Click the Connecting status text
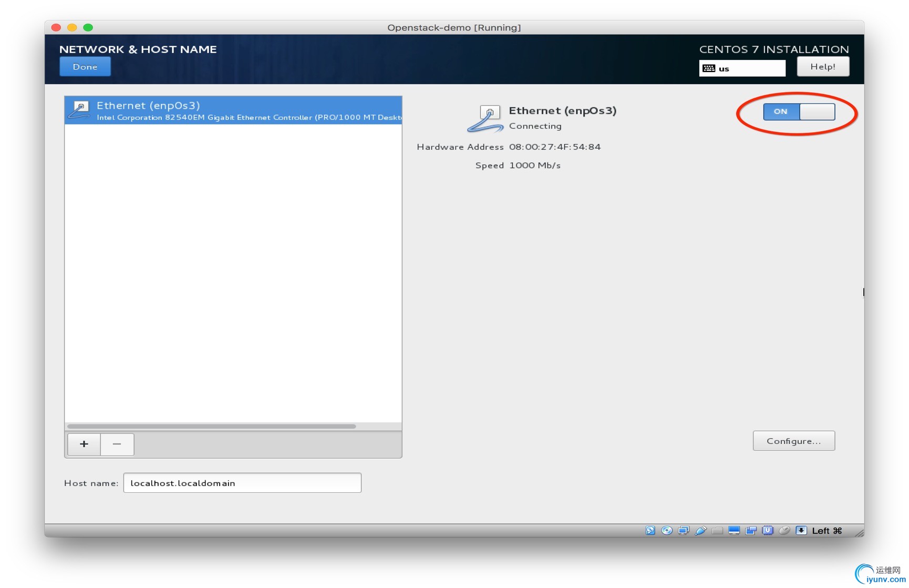 click(535, 126)
